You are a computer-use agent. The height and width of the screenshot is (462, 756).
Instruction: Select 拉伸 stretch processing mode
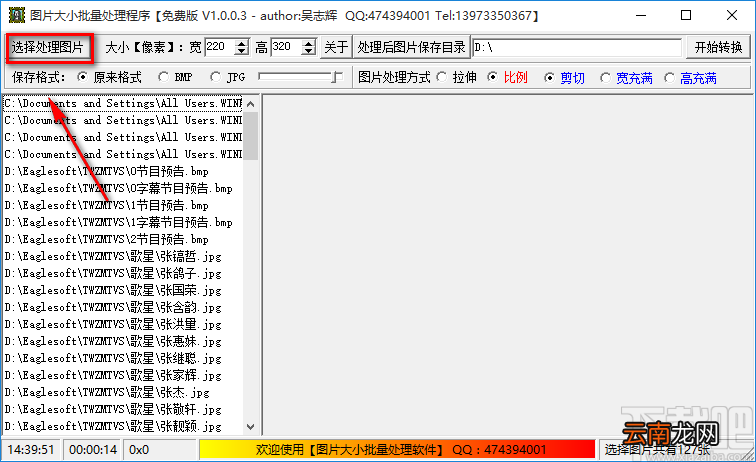point(456,77)
